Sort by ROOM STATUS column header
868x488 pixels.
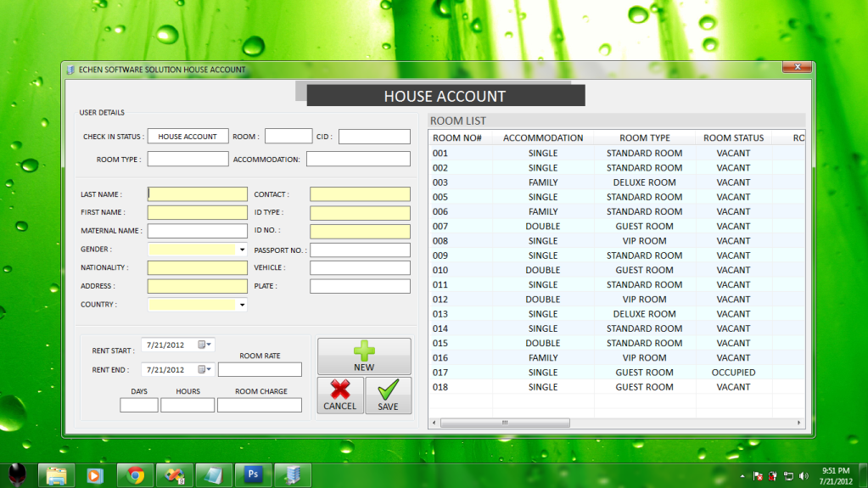(733, 137)
